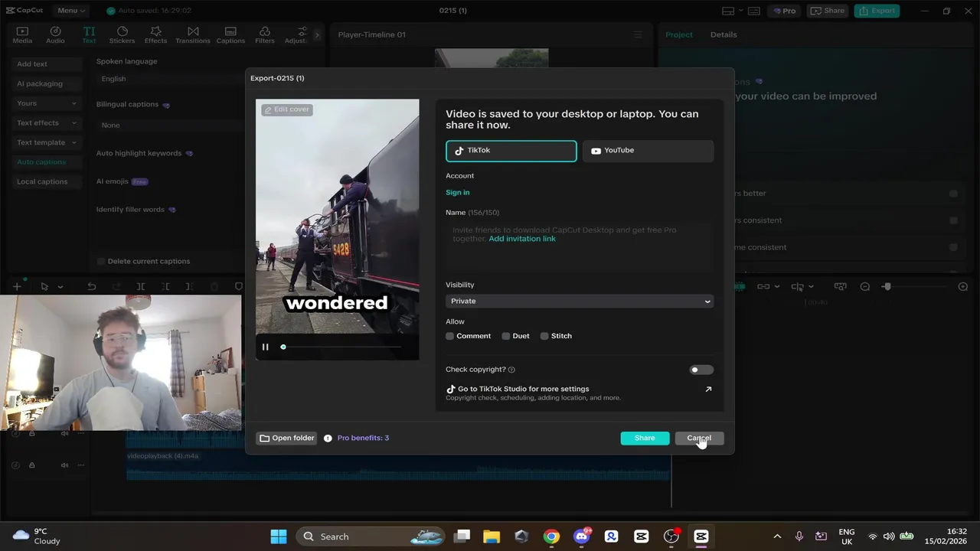Open CapCut from the Windows taskbar

[701, 536]
